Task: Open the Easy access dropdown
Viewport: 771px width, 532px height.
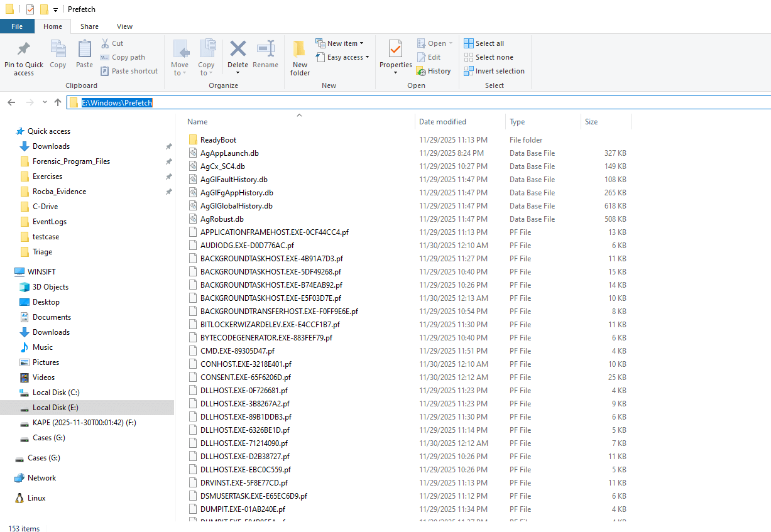Action: pyautogui.click(x=342, y=57)
